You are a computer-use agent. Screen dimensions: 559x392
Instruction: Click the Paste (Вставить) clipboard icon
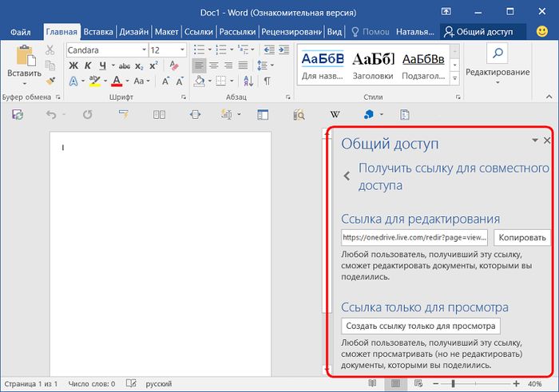[x=24, y=57]
